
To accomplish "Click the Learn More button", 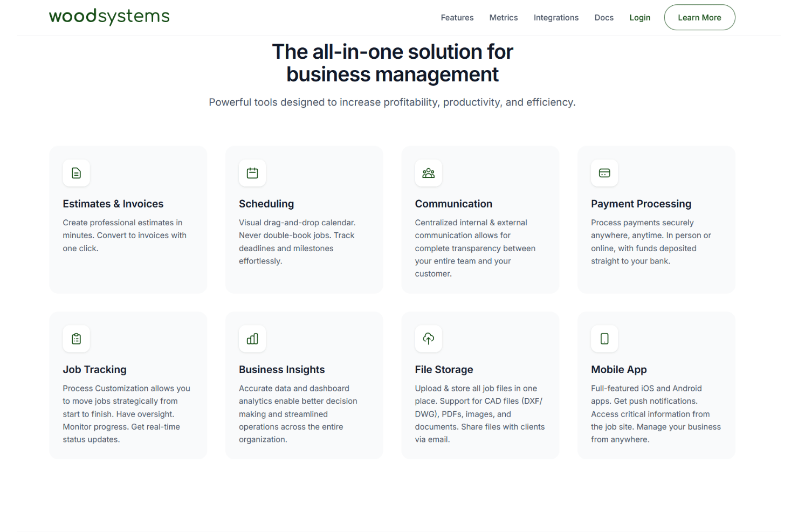I will (699, 17).
